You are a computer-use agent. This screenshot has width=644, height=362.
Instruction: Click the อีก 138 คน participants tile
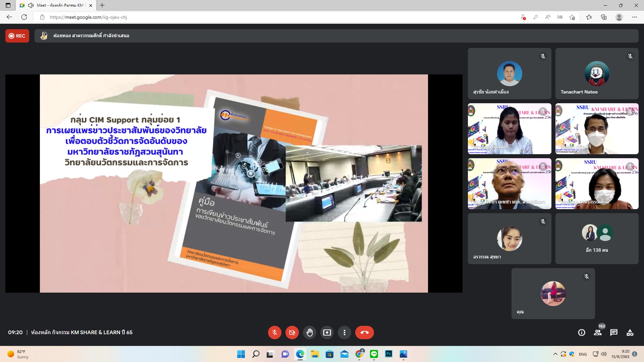pyautogui.click(x=597, y=239)
